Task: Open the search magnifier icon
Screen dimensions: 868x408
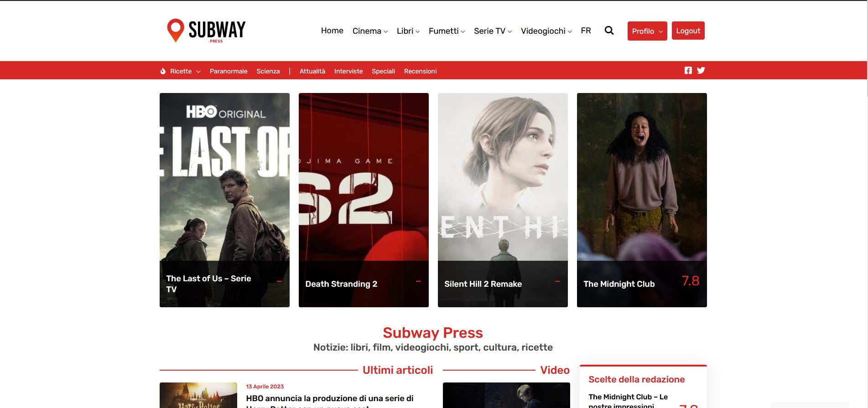Action: pos(609,31)
